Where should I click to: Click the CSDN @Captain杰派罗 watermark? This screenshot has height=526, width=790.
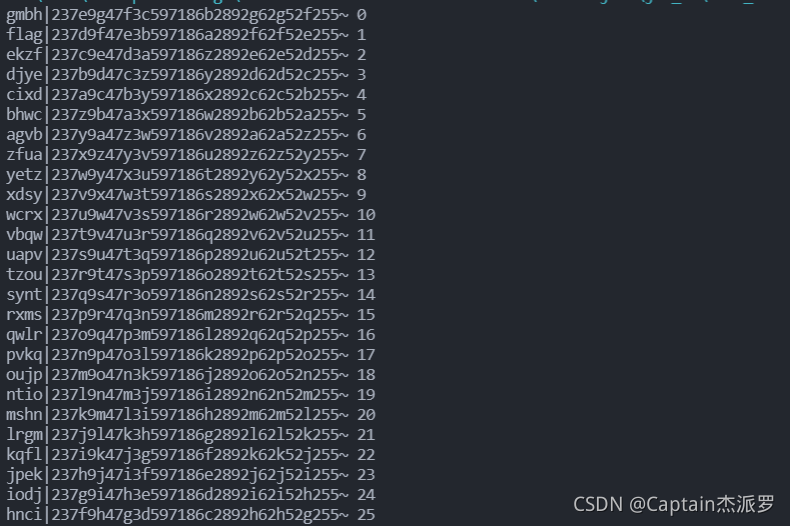(674, 504)
